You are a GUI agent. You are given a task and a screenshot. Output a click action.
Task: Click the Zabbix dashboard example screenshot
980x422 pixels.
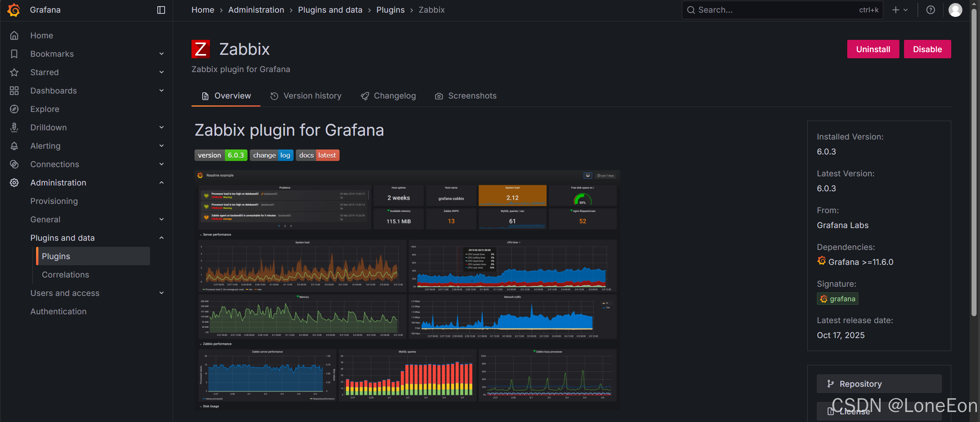click(408, 290)
